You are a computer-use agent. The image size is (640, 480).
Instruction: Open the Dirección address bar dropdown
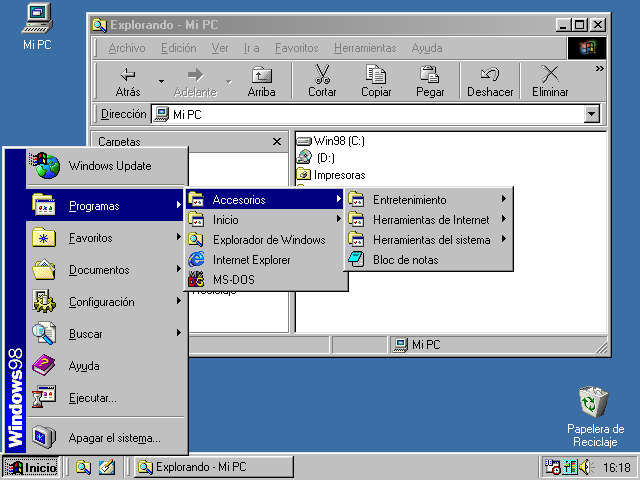(x=591, y=114)
